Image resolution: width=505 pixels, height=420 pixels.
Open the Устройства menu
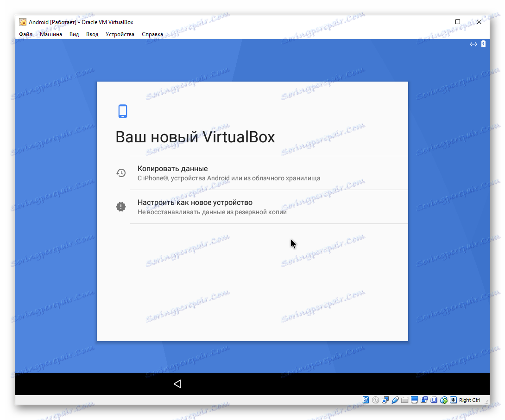(120, 34)
